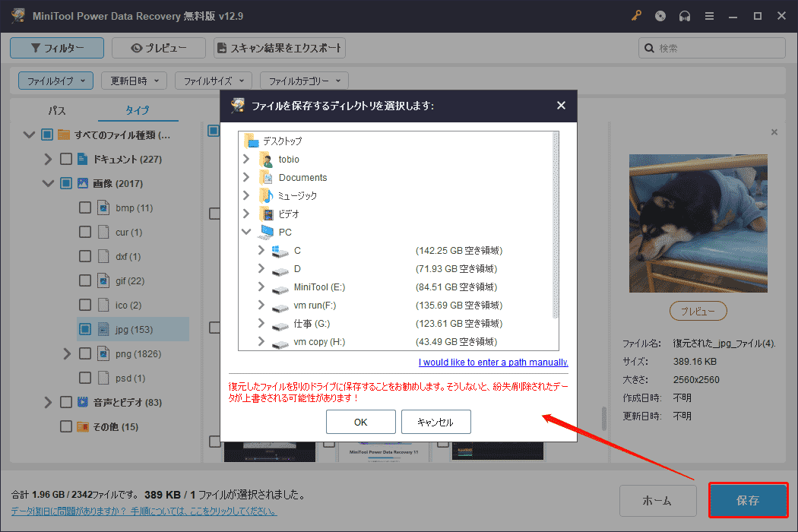The height and width of the screenshot is (532, 798).
Task: Click the desktop folder icon in dialog
Action: coord(252,141)
